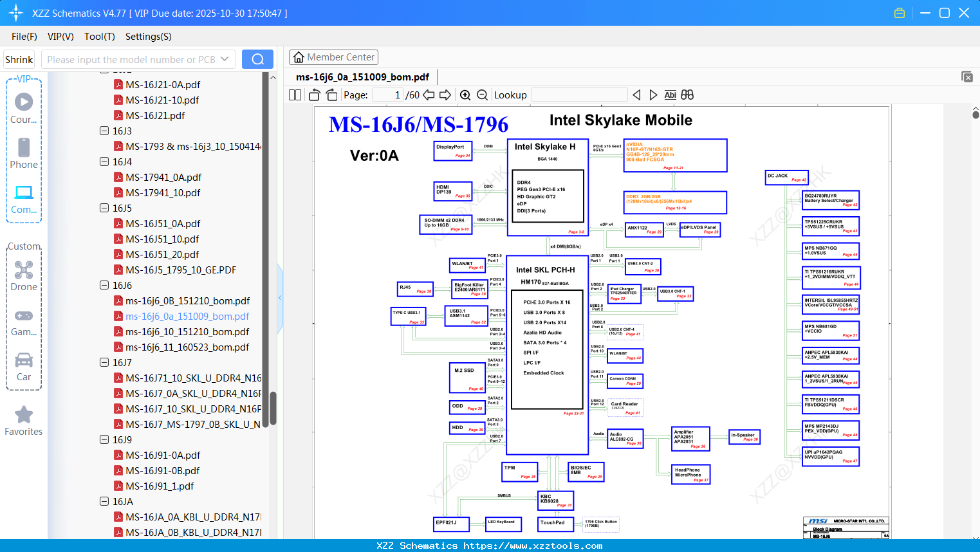This screenshot has height=552, width=980.
Task: Collapse the 16J7 folder
Action: [x=104, y=362]
